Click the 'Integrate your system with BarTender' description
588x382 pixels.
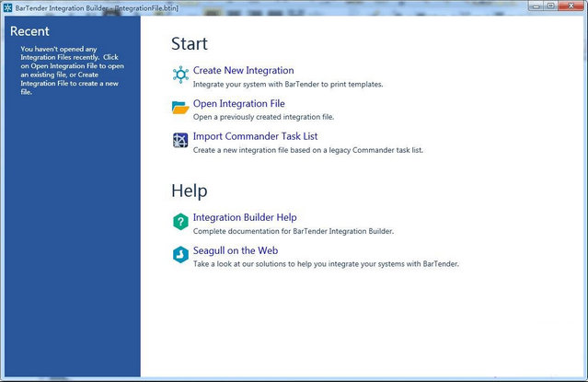288,85
